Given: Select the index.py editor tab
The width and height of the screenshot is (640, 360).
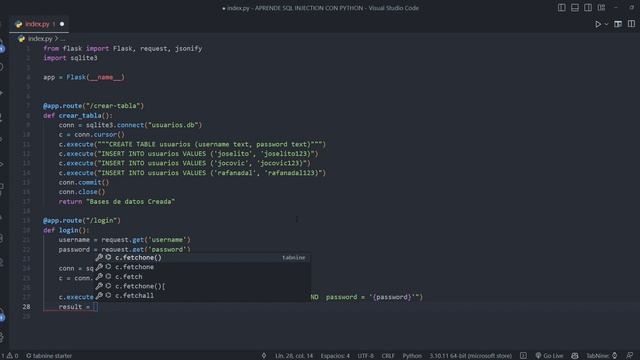Looking at the screenshot, I should coord(39,24).
